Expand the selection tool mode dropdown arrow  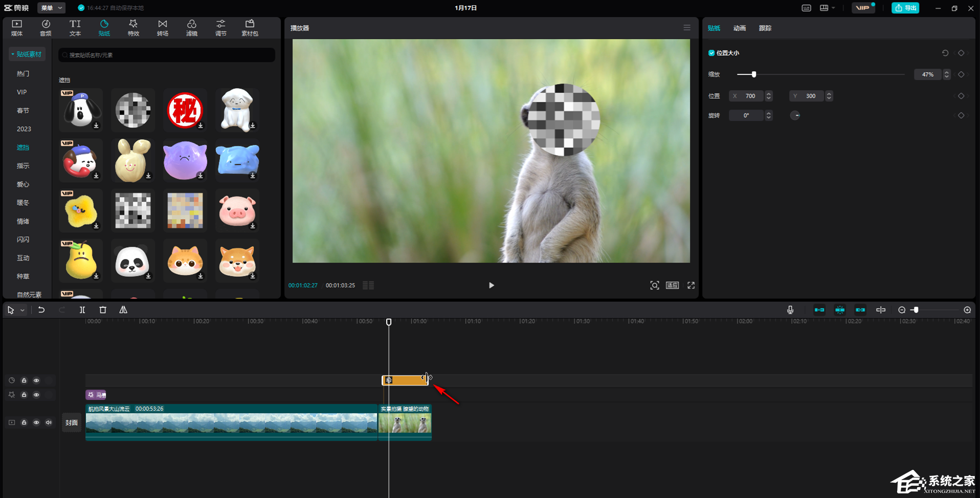[x=23, y=311]
